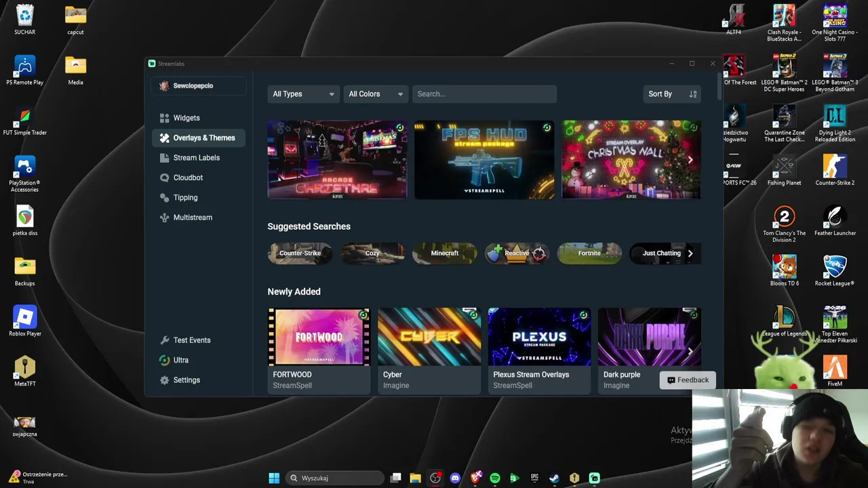Image resolution: width=868 pixels, height=488 pixels.
Task: Open the SUCHAR recycle bin desktop icon
Action: click(25, 20)
